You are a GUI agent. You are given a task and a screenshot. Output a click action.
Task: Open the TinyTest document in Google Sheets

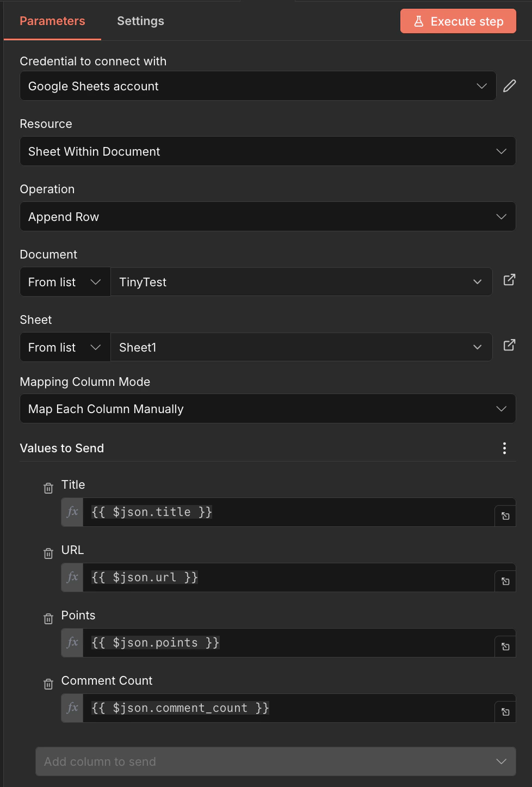tap(509, 279)
